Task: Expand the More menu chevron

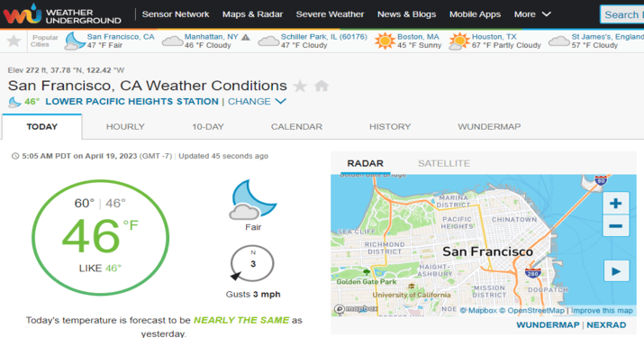Action: click(x=546, y=14)
